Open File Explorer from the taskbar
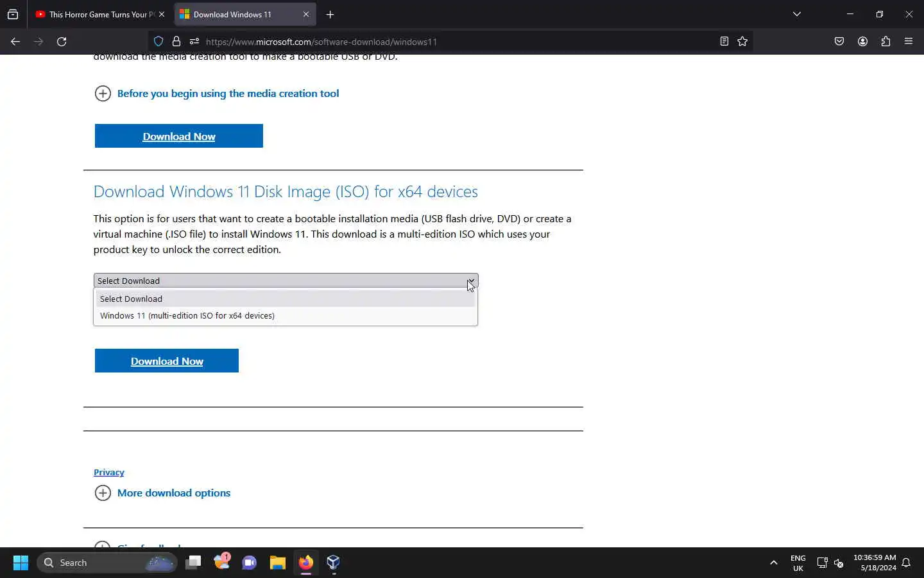This screenshot has height=578, width=924. [277, 563]
